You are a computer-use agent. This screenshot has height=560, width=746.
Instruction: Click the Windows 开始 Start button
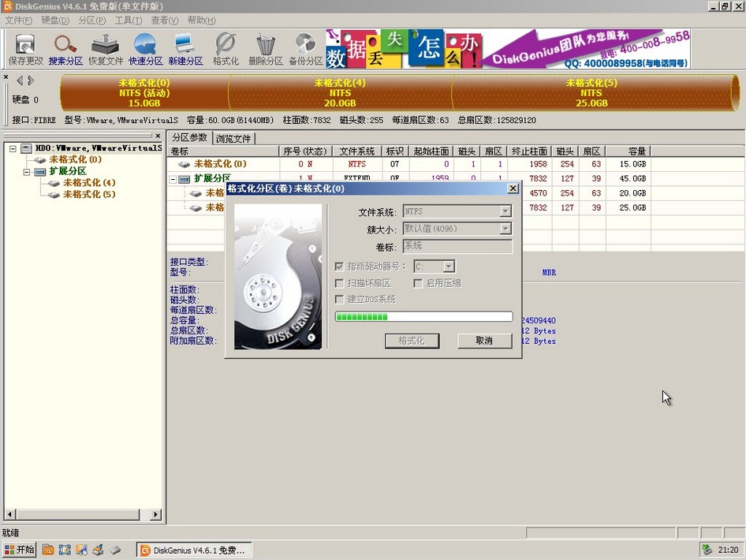point(18,550)
